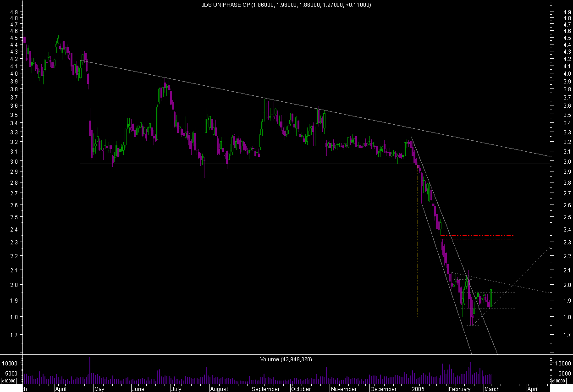Screen dimensions: 573x392
Task: Click the June month label
Action: [138, 389]
